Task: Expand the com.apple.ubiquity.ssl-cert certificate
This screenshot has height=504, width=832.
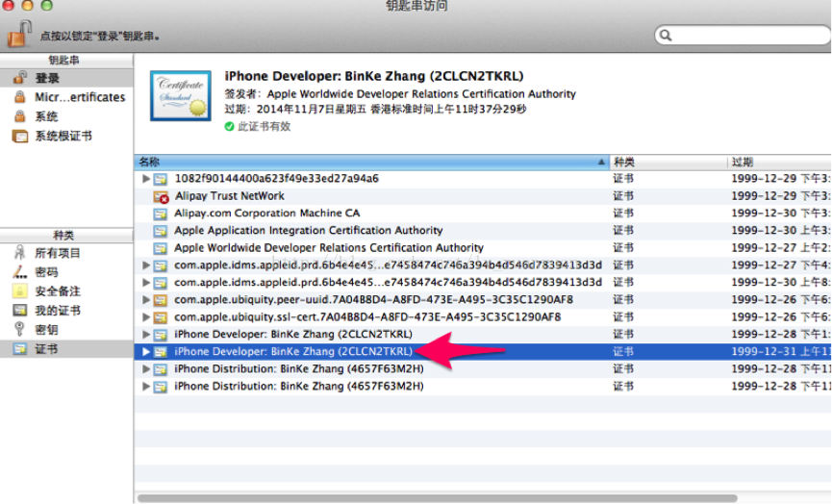Action: [146, 317]
